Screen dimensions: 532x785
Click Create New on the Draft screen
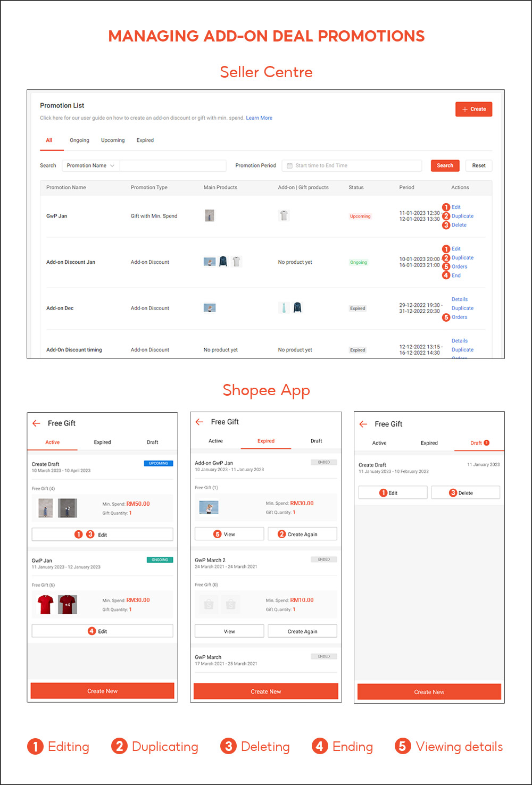(x=429, y=691)
